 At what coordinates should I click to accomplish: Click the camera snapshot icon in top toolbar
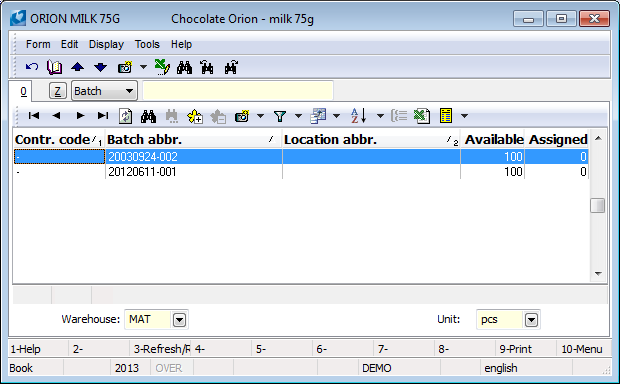coord(125,68)
